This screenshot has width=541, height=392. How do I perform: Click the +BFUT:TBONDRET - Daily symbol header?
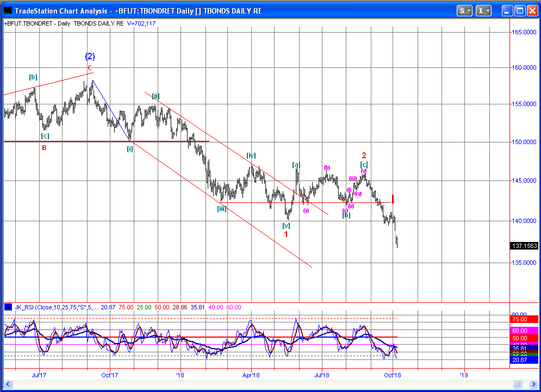(x=38, y=23)
